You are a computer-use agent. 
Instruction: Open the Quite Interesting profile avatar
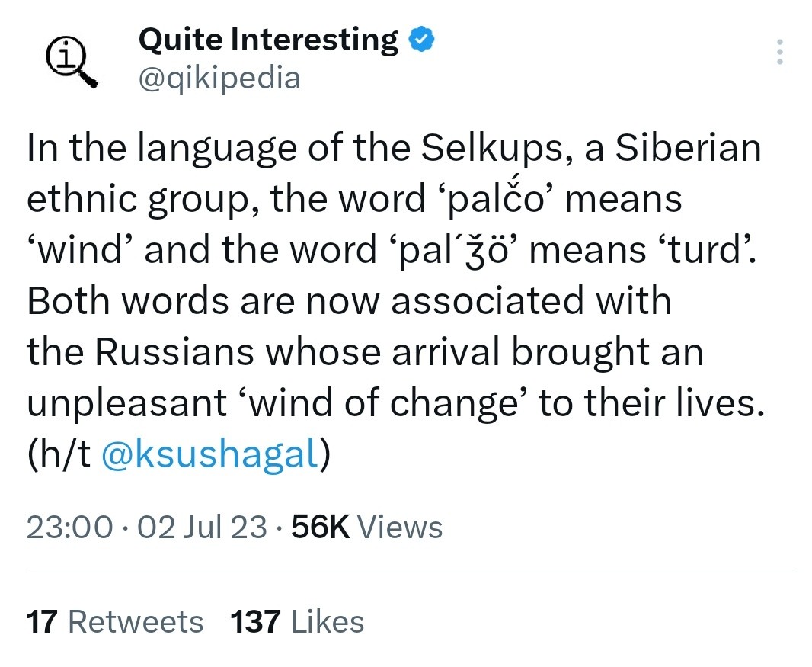point(72,63)
